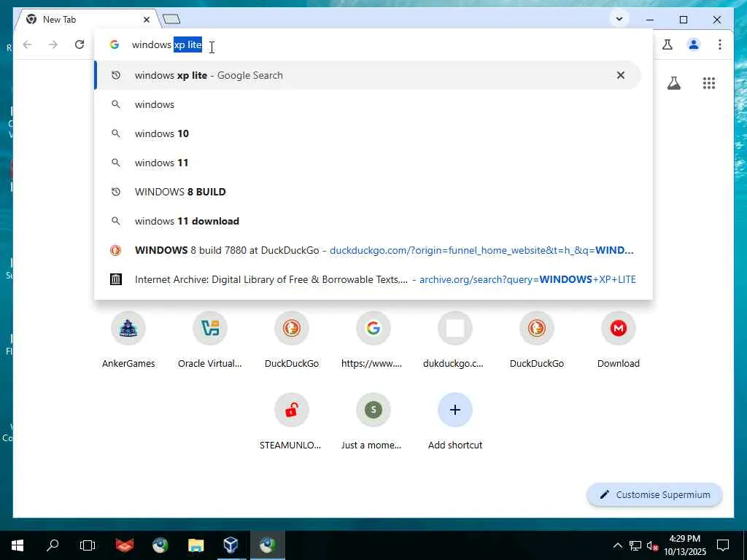Open the Oracle VirtualBox shortcut
The width and height of the screenshot is (747, 560).
(x=210, y=340)
